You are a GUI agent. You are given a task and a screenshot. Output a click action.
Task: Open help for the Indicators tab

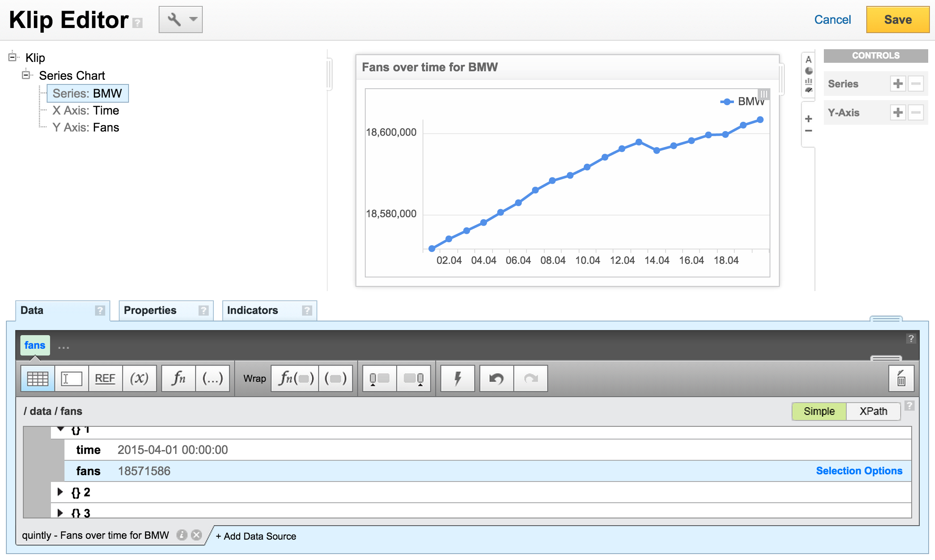click(x=307, y=311)
